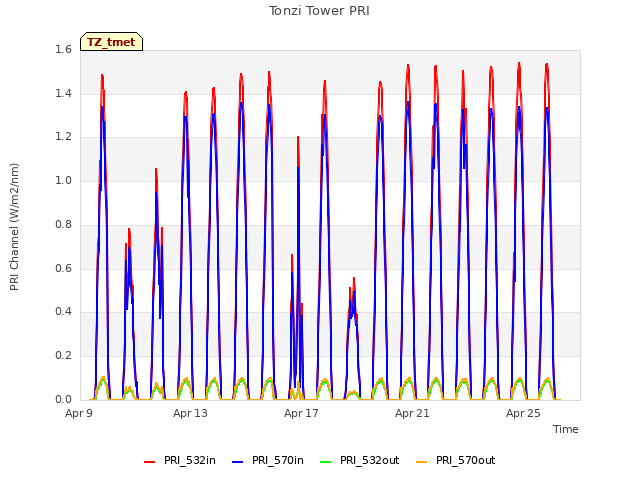Click the TZ_tmet label box
Image resolution: width=640 pixels, height=480 pixels.
[111, 42]
